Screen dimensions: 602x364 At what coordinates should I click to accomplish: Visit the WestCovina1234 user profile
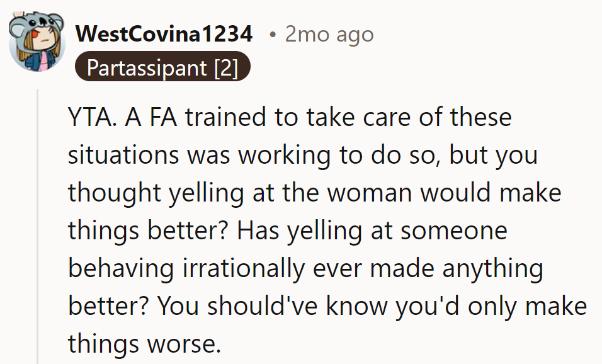tap(164, 34)
